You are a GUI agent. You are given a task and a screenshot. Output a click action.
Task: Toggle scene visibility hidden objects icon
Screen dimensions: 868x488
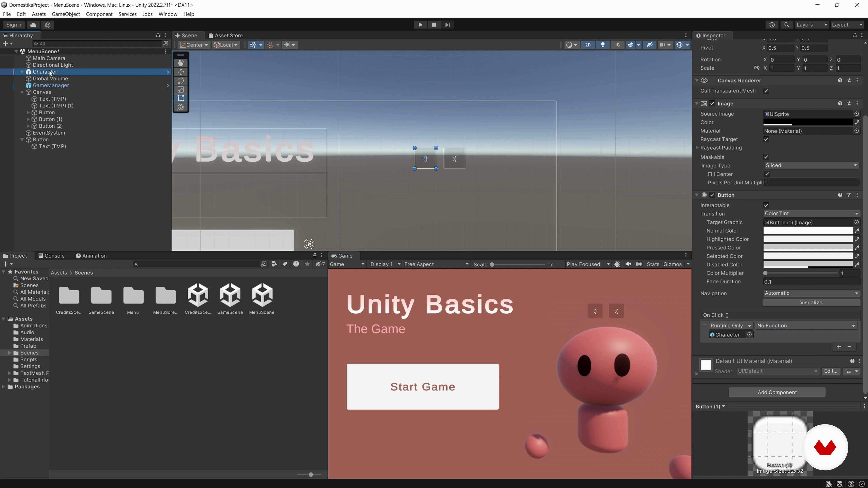[x=650, y=45]
